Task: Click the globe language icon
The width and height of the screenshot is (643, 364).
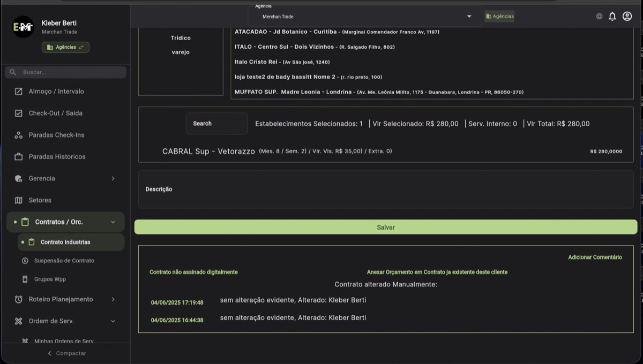Action: pyautogui.click(x=599, y=17)
